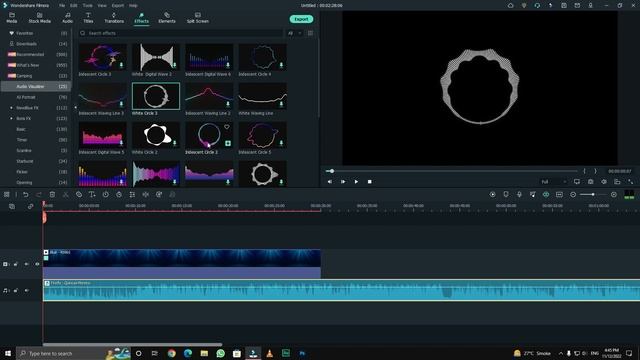Add Iridescent Circle 2 to project plus icon
640x360 pixels.
pyautogui.click(x=228, y=143)
